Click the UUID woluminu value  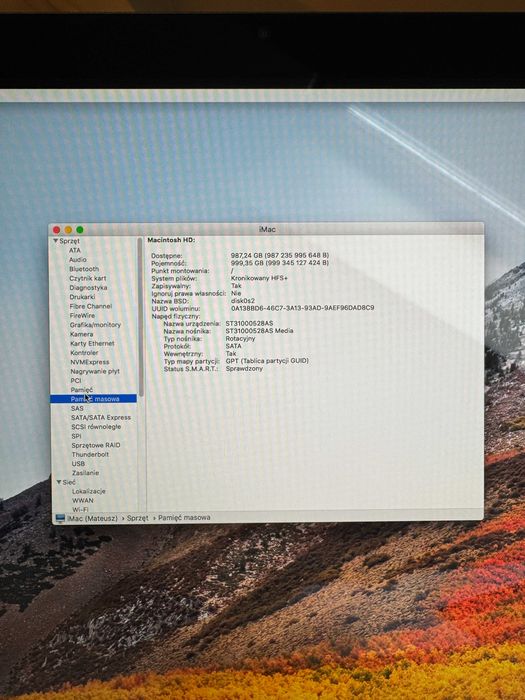pos(303,308)
